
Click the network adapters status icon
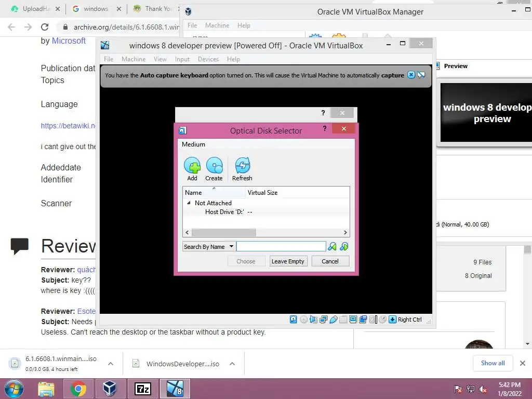pyautogui.click(x=323, y=320)
